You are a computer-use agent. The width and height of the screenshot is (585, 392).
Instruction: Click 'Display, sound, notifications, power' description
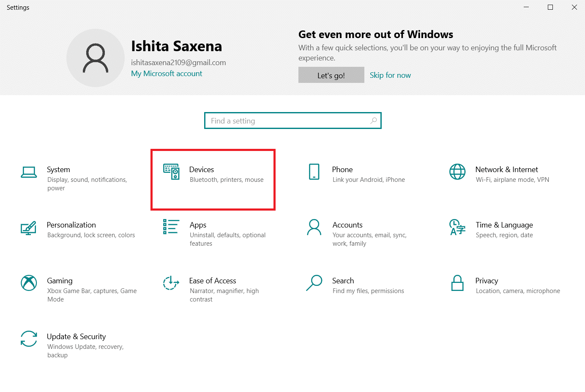[87, 184]
